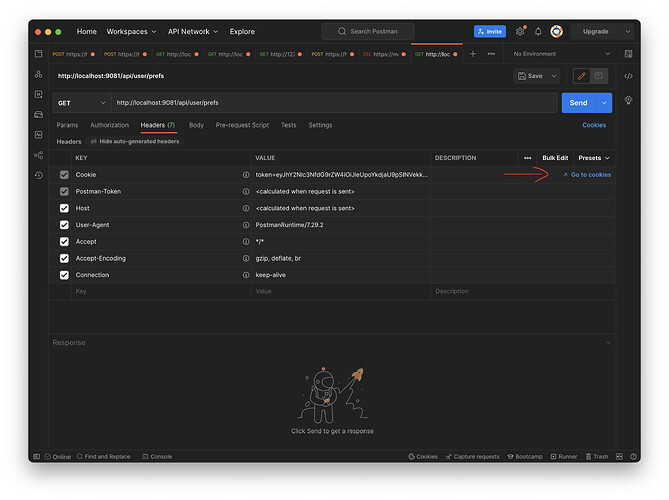669x500 pixels.
Task: Go to Home in top navigation
Action: tap(87, 32)
